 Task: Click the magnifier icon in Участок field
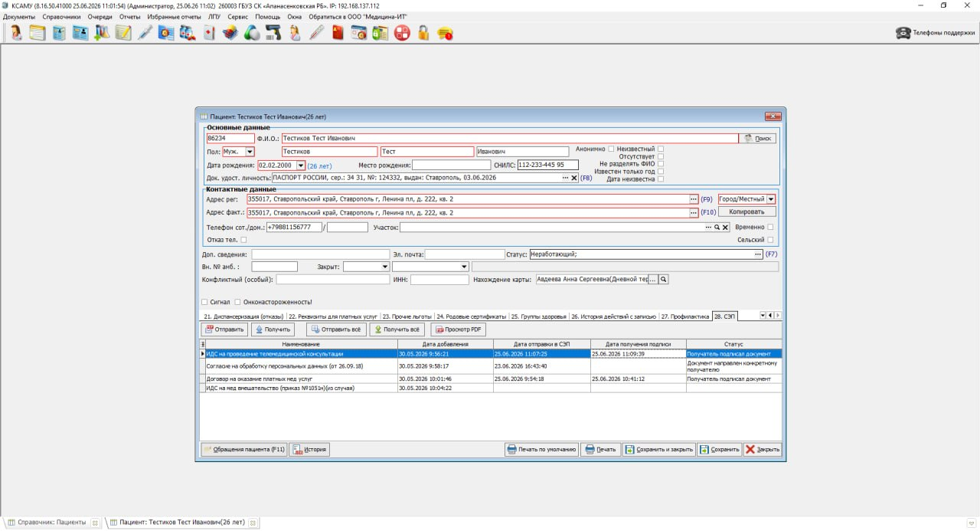[717, 228]
